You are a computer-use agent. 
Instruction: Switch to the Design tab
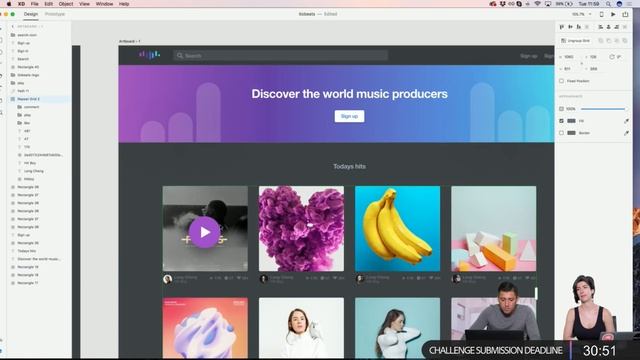(31, 14)
